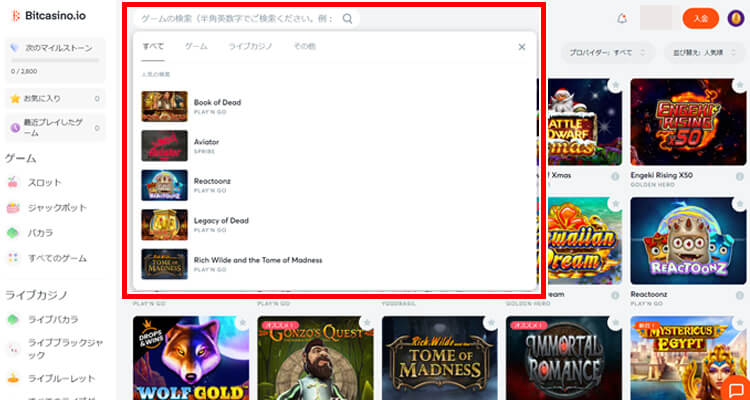Viewport: 750px width, 400px height.
Task: Open 最近プレイしたゲーム list
Action: 55,128
